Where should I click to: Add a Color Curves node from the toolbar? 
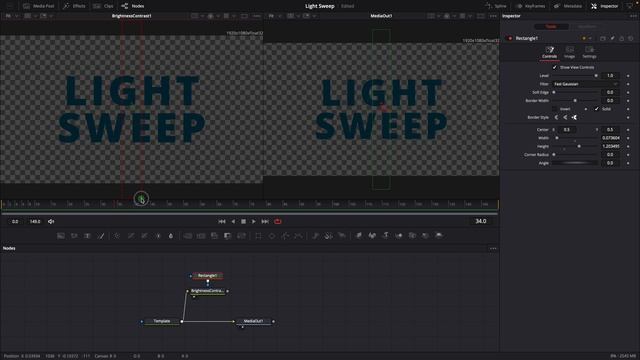tap(131, 236)
